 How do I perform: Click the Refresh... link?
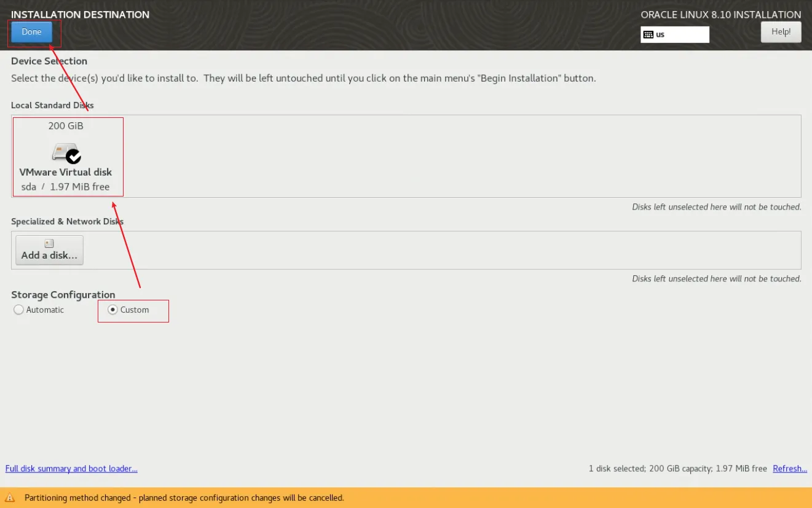(789, 469)
